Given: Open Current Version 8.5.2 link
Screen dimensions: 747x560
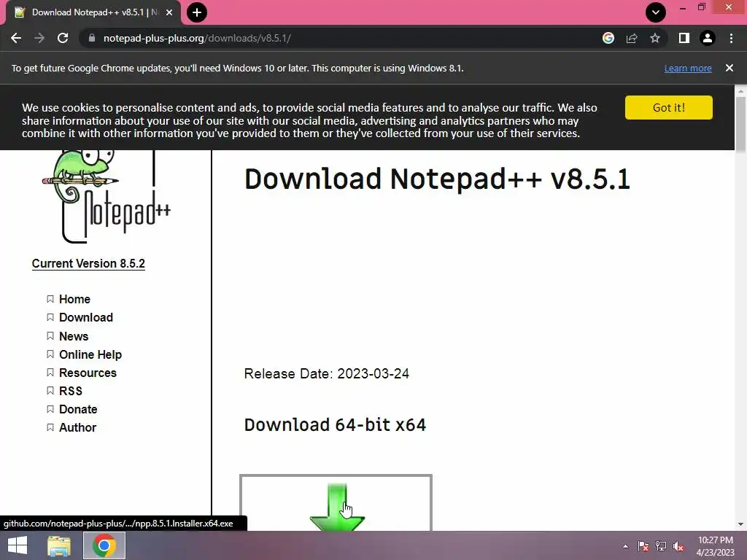Looking at the screenshot, I should coord(88,264).
